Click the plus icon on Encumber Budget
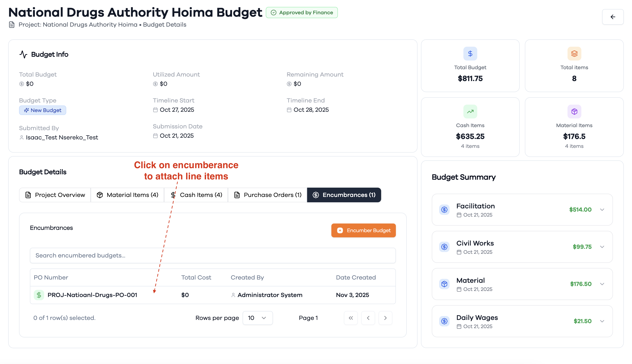 click(340, 230)
